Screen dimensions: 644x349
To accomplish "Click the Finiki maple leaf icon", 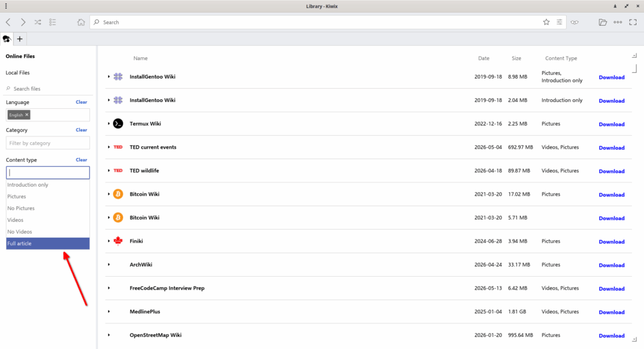I will click(x=118, y=241).
